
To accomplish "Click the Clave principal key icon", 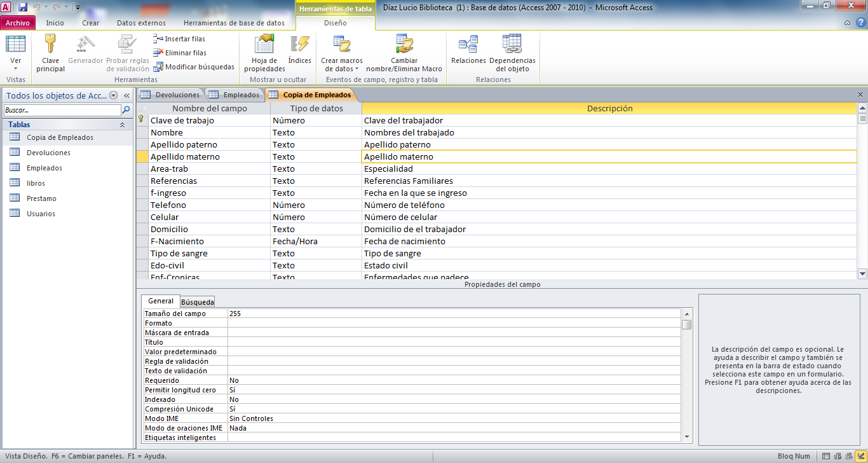I will [50, 45].
